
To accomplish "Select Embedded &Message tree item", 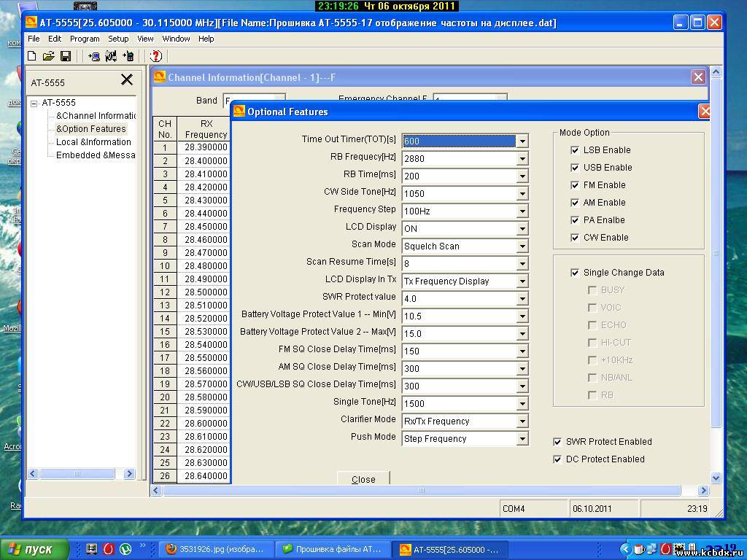I will 96,155.
